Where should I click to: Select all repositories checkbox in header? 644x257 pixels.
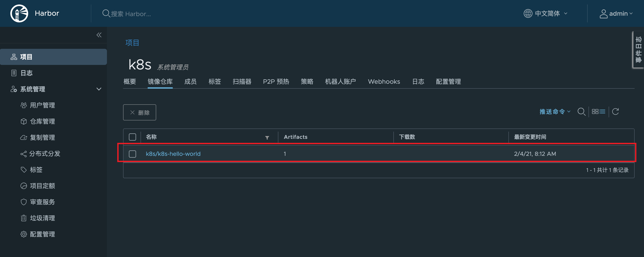[132, 137]
